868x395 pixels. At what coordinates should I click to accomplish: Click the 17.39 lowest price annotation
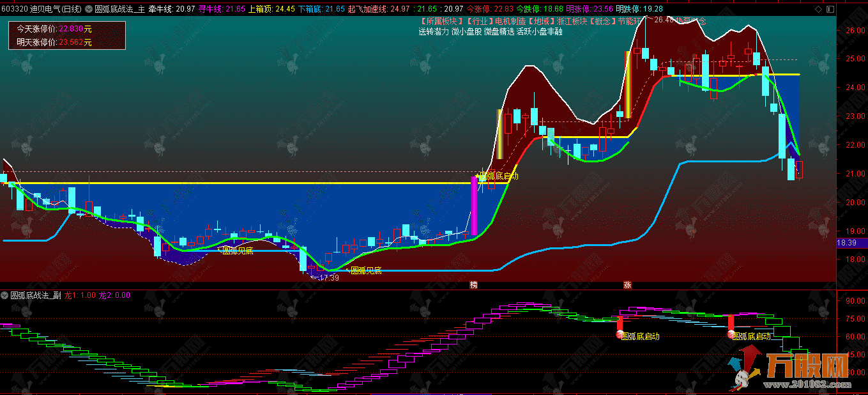[327, 277]
